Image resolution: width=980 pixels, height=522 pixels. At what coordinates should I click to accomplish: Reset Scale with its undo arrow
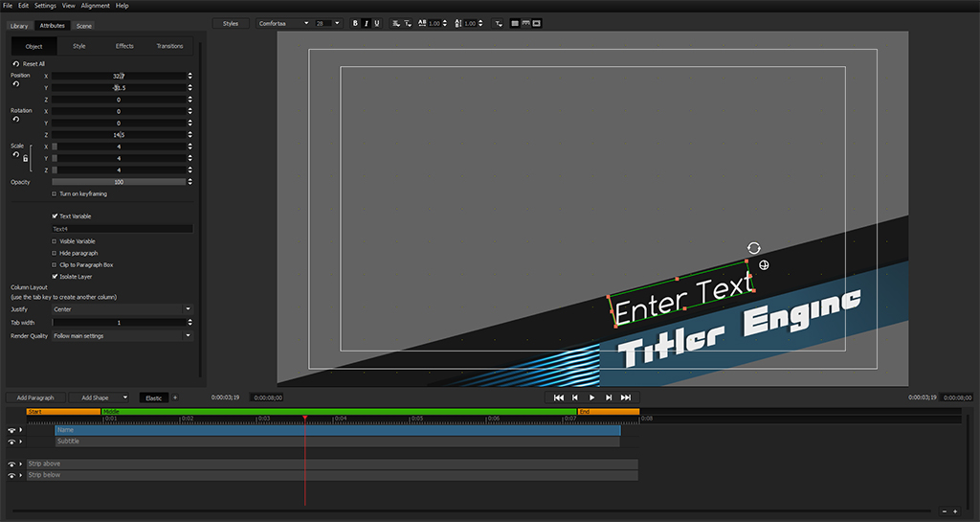tap(15, 154)
